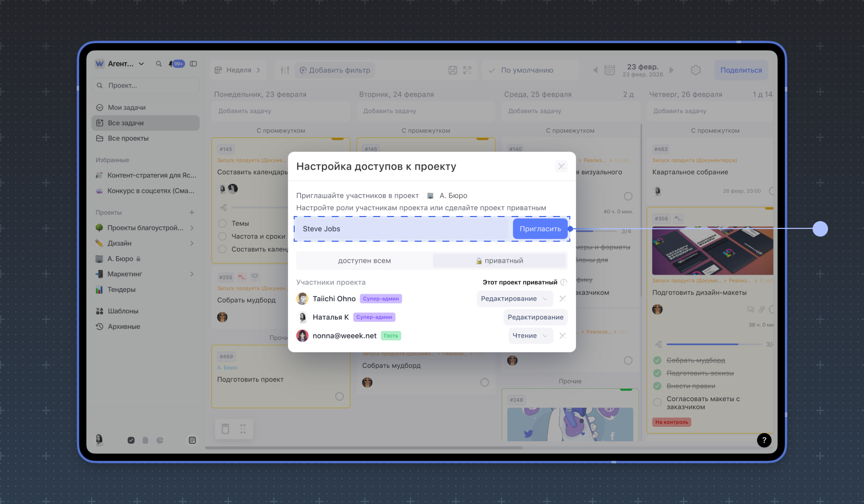Click the save filter icon in toolbar
This screenshot has height=504, width=864.
click(x=453, y=70)
